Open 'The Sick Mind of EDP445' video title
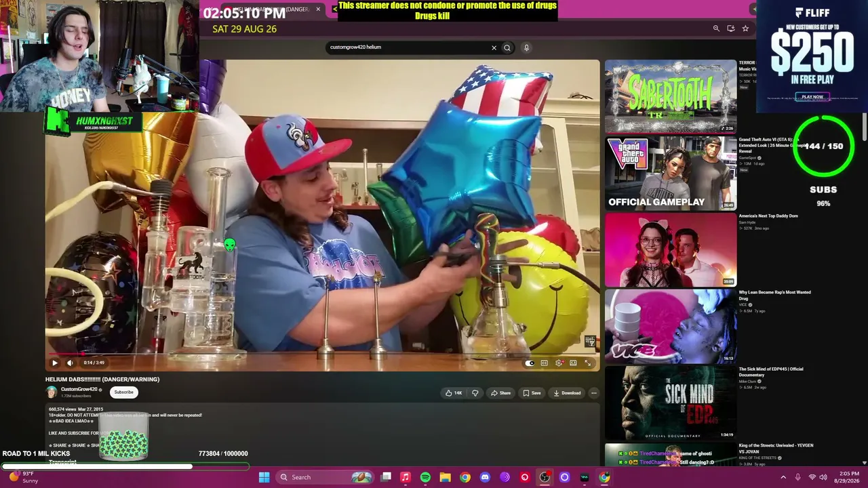Image resolution: width=868 pixels, height=488 pixels. coord(771,372)
